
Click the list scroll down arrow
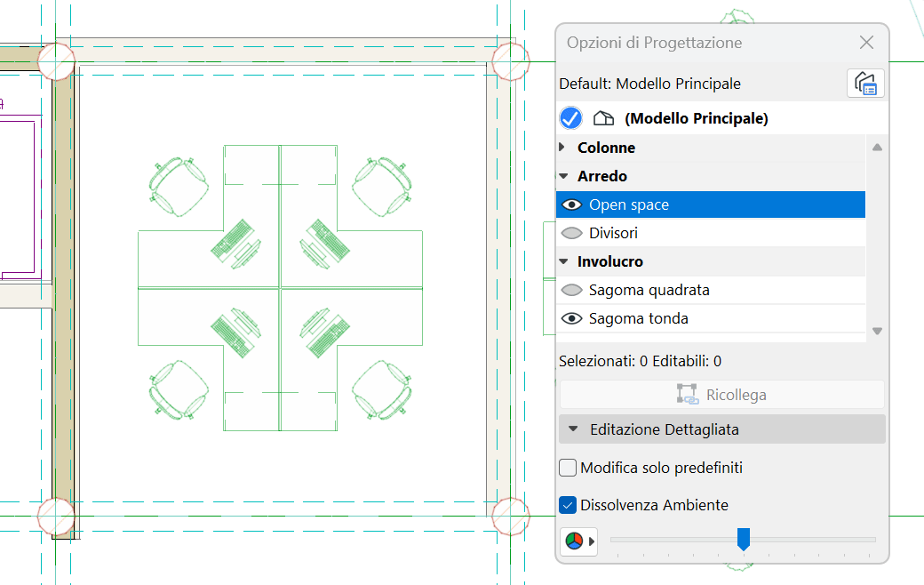click(x=878, y=332)
